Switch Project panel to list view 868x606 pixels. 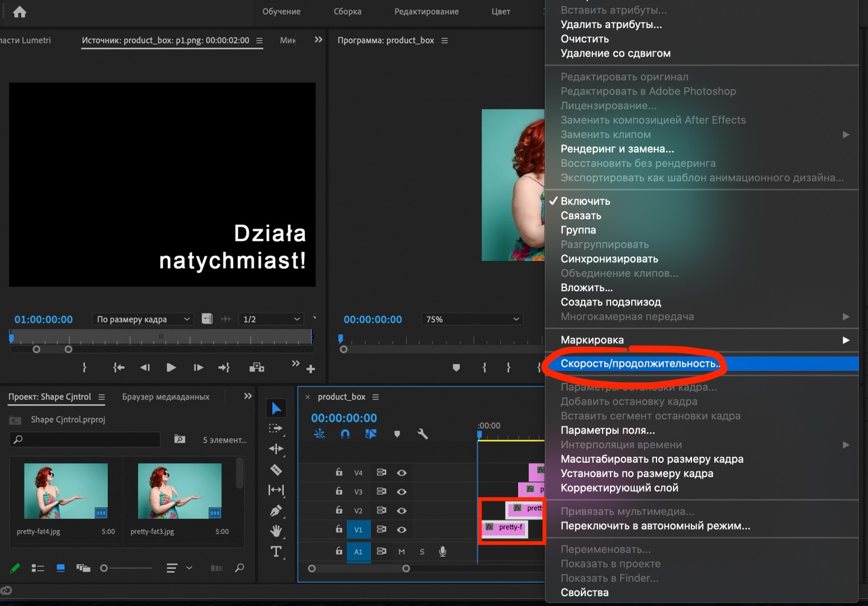38,568
